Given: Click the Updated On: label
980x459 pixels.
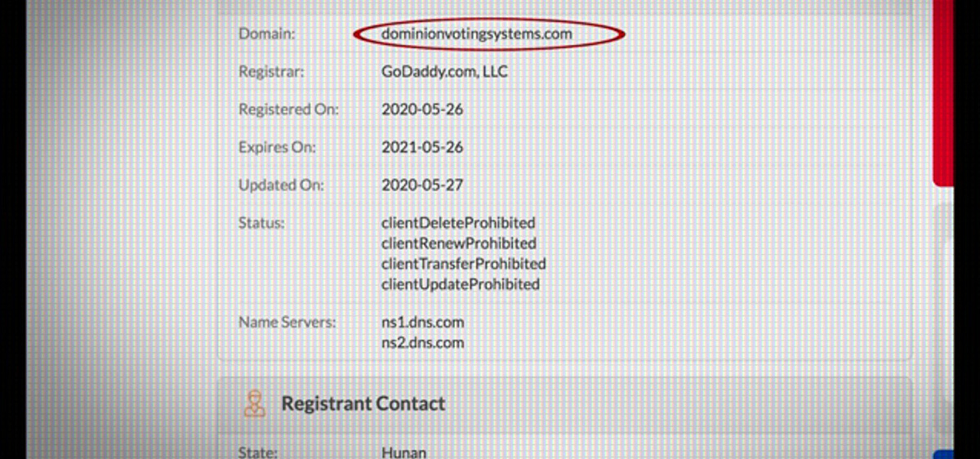Looking at the screenshot, I should (281, 185).
